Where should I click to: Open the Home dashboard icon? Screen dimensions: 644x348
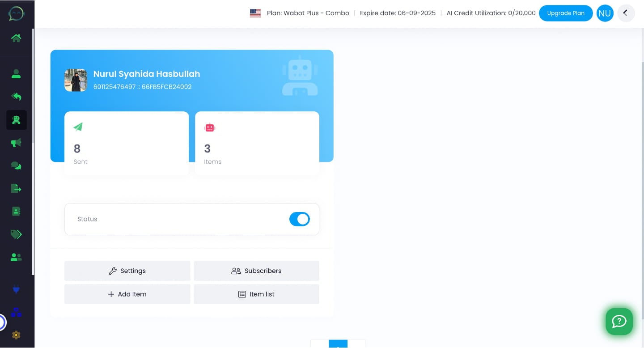click(x=16, y=38)
